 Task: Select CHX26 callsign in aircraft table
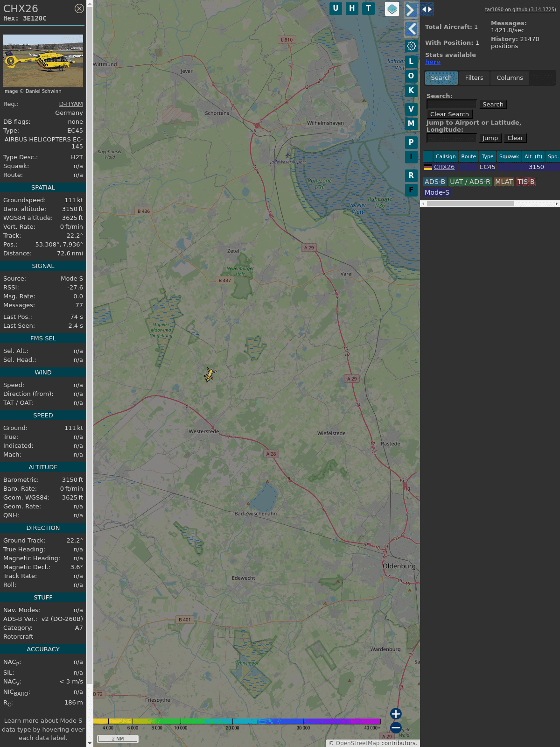pos(444,167)
